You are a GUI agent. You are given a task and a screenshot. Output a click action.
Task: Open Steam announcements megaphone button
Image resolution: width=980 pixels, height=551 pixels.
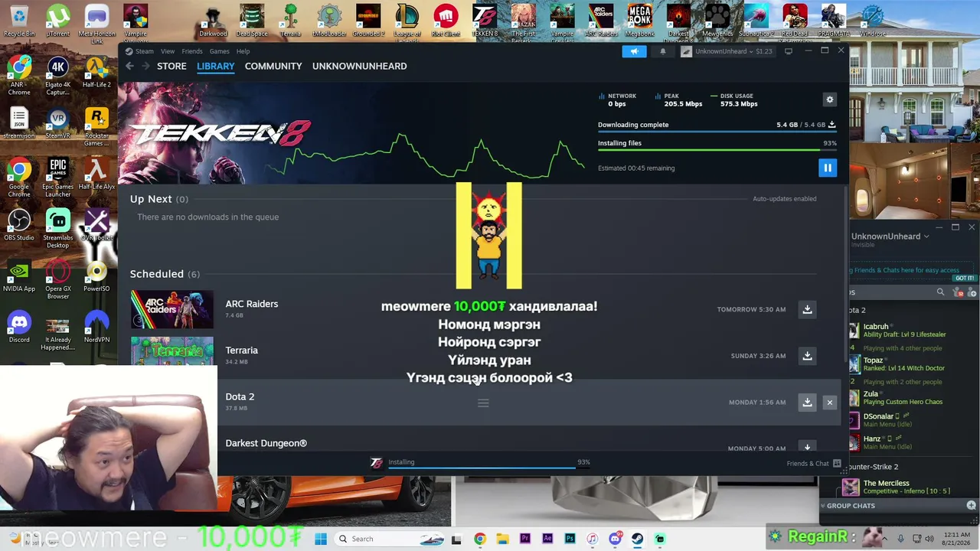click(x=634, y=51)
